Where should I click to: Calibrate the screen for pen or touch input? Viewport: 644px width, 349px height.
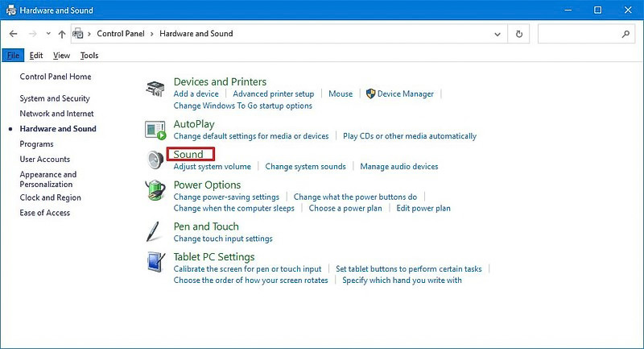247,269
